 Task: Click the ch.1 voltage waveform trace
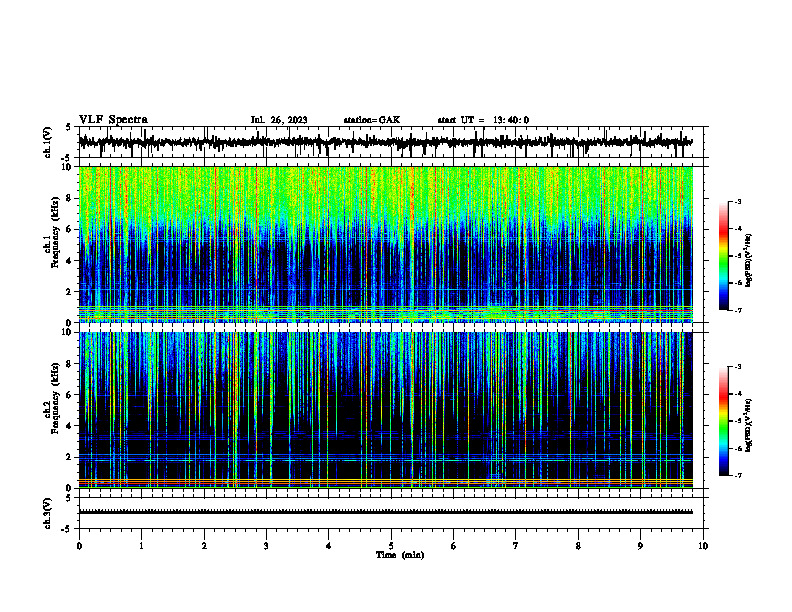click(x=385, y=142)
